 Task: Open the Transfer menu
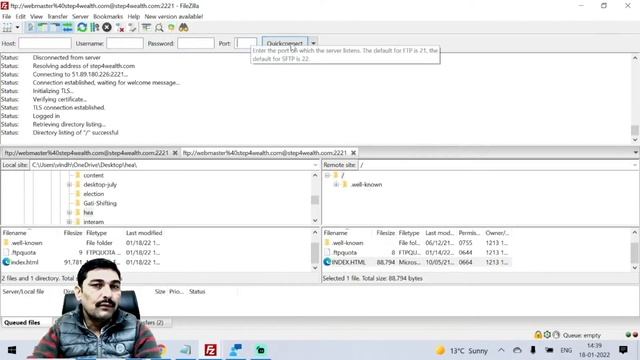pos(58,16)
